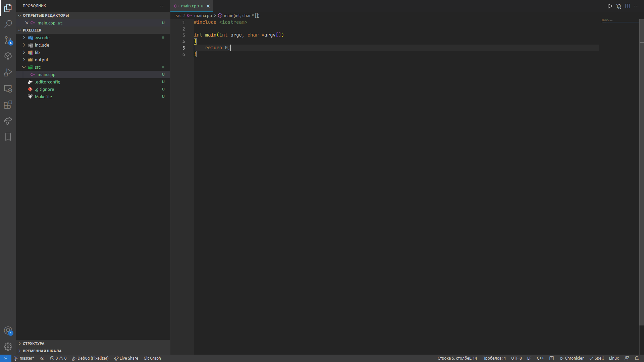Place cursor on return 0; statement
The height and width of the screenshot is (362, 644).
pos(218,48)
